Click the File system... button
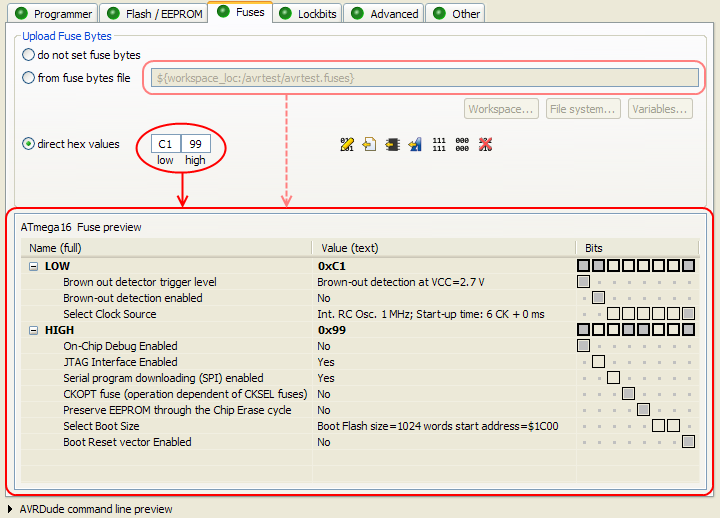The image size is (720, 518). pyautogui.click(x=583, y=109)
